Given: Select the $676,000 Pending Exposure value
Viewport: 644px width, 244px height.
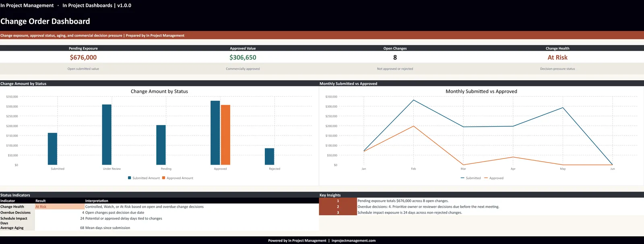Looking at the screenshot, I should [x=83, y=57].
